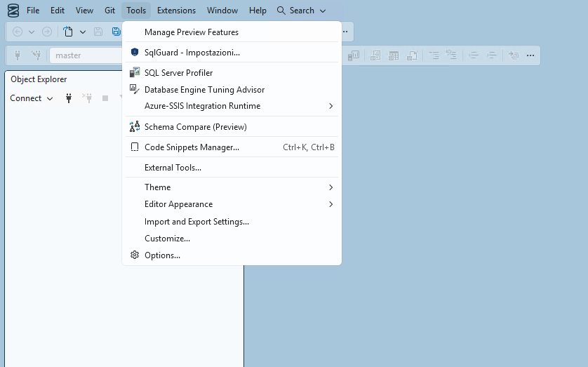Screen dimensions: 588x367
Task: Click the Increase Indent icon
Action: (x=491, y=55)
